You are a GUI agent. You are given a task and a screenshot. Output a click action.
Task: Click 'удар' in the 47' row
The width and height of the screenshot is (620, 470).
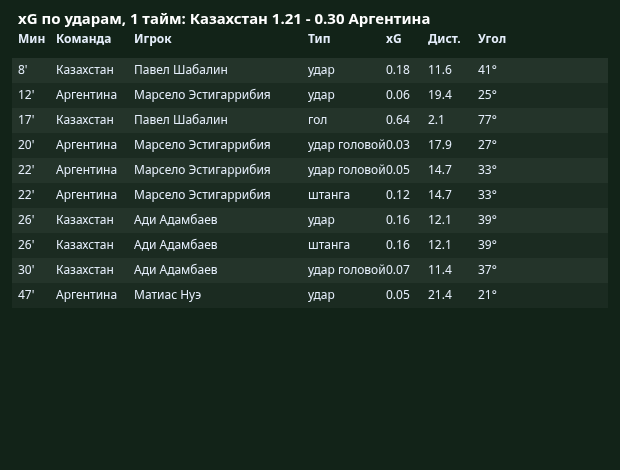tap(321, 295)
